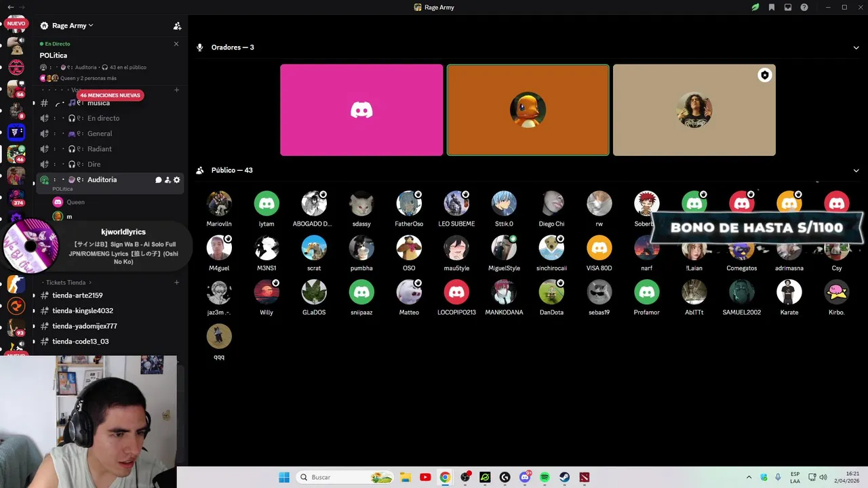Click audience member qqq
Screen dimensions: 868x488
pyautogui.click(x=219, y=342)
